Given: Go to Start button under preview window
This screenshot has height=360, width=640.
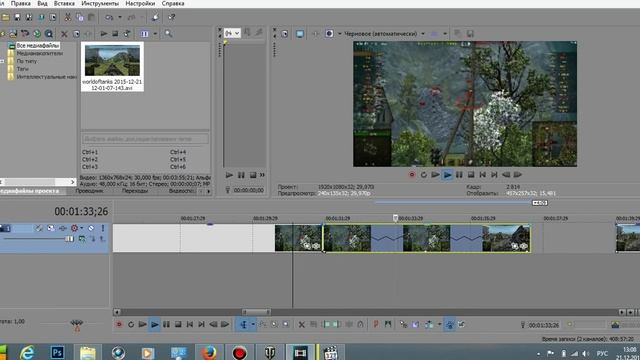Looking at the screenshot, I should pos(482,175).
